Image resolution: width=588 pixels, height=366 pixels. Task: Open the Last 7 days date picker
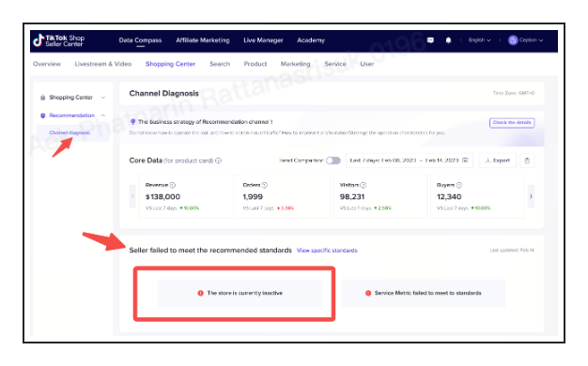point(410,160)
